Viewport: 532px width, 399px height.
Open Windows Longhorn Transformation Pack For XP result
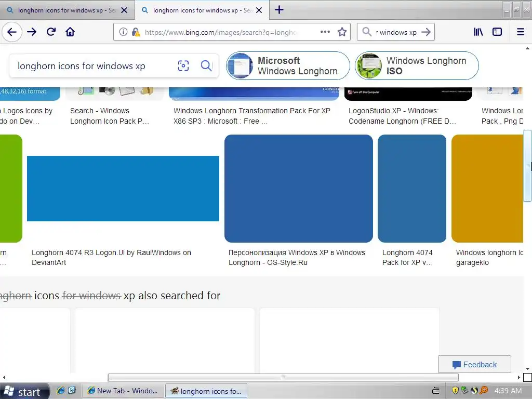pos(252,116)
